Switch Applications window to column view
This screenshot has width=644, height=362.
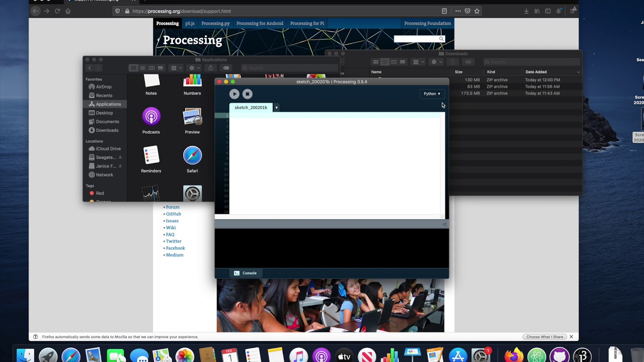[151, 68]
